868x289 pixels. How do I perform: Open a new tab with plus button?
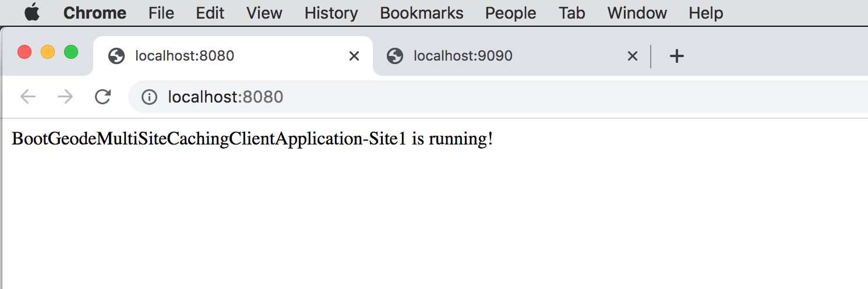pos(676,56)
